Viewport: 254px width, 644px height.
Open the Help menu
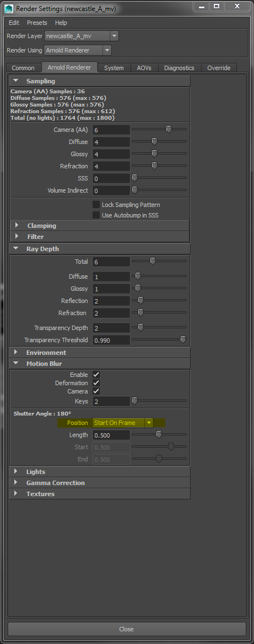pos(61,23)
